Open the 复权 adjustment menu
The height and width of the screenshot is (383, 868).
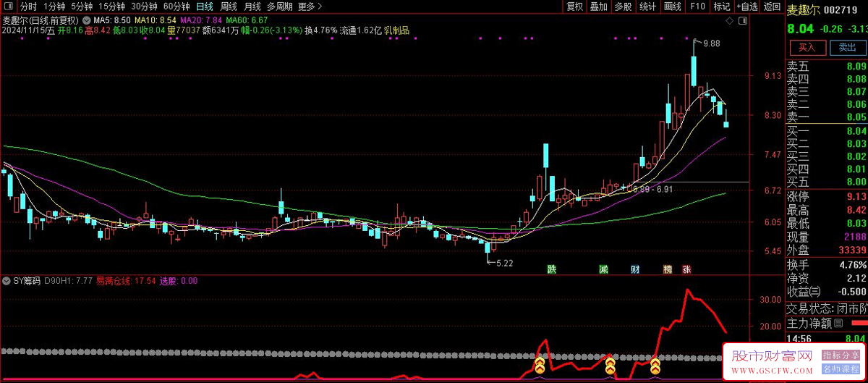(x=574, y=7)
